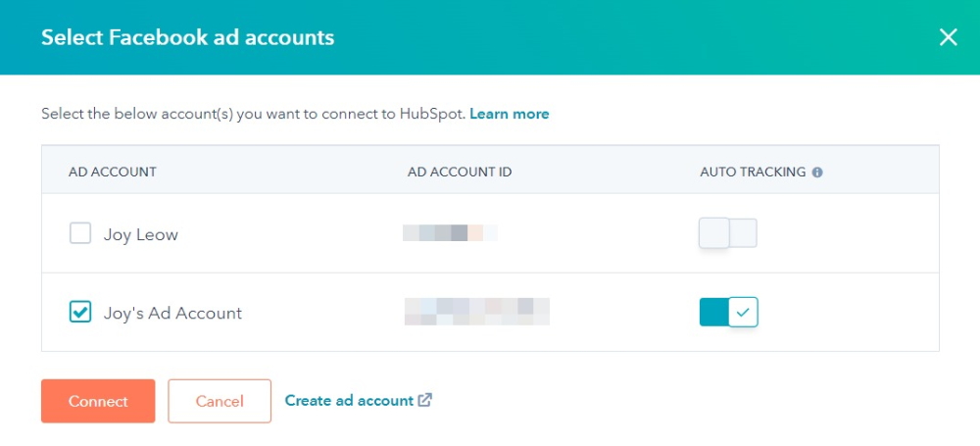Click the Select Facebook ad accounts title

(187, 37)
